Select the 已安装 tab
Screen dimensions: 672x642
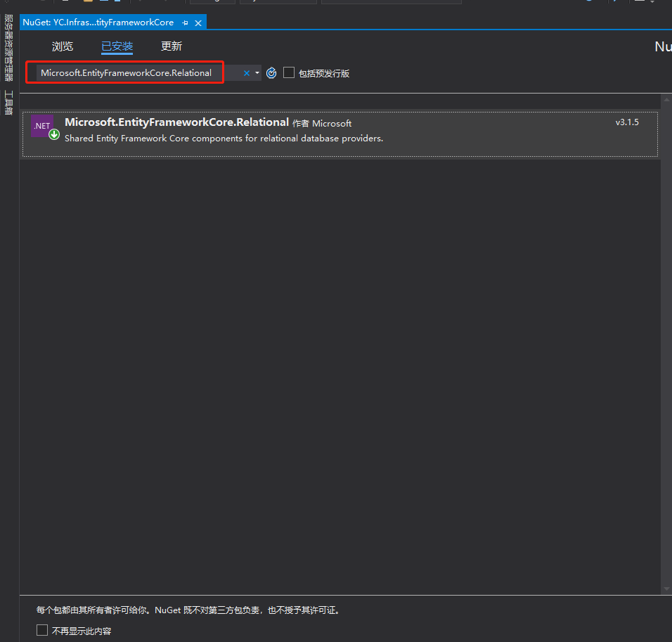point(117,46)
